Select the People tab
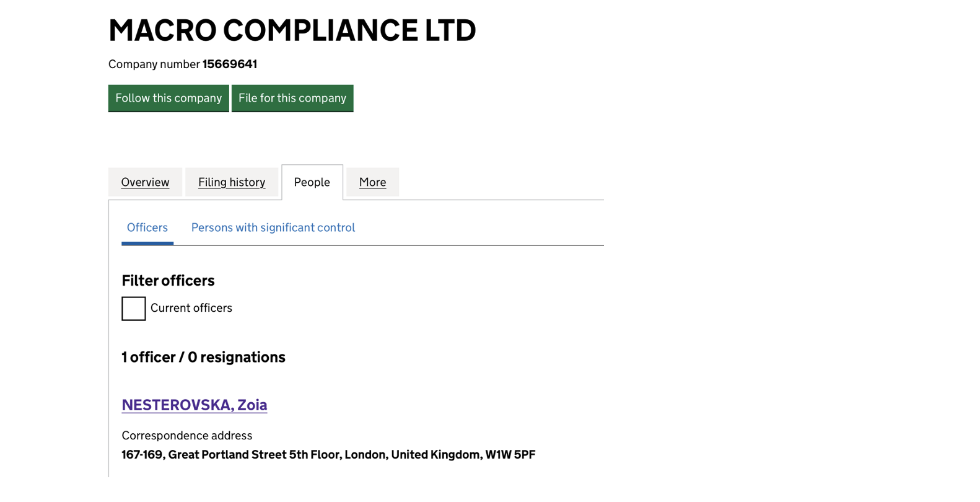The height and width of the screenshot is (502, 980). (312, 182)
